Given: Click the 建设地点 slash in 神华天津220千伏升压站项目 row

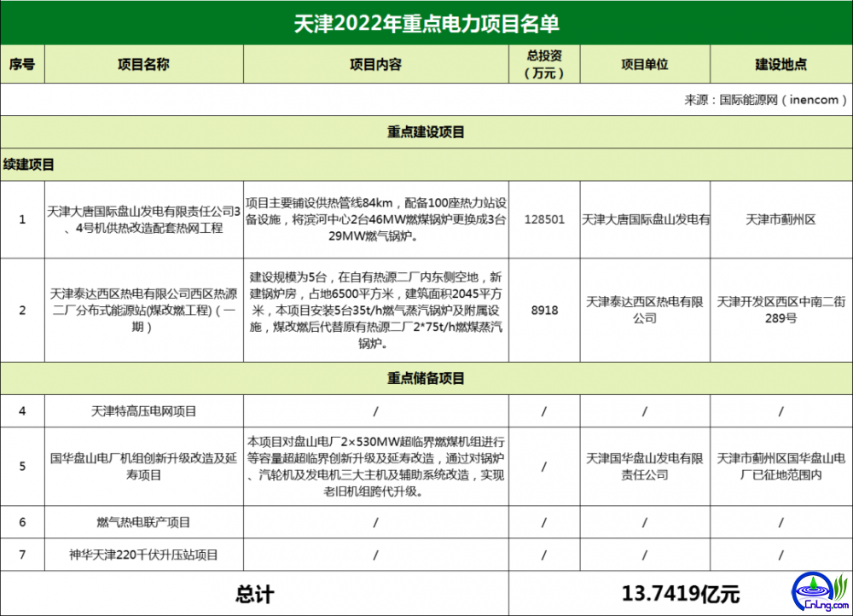Looking at the screenshot, I should click(x=780, y=555).
